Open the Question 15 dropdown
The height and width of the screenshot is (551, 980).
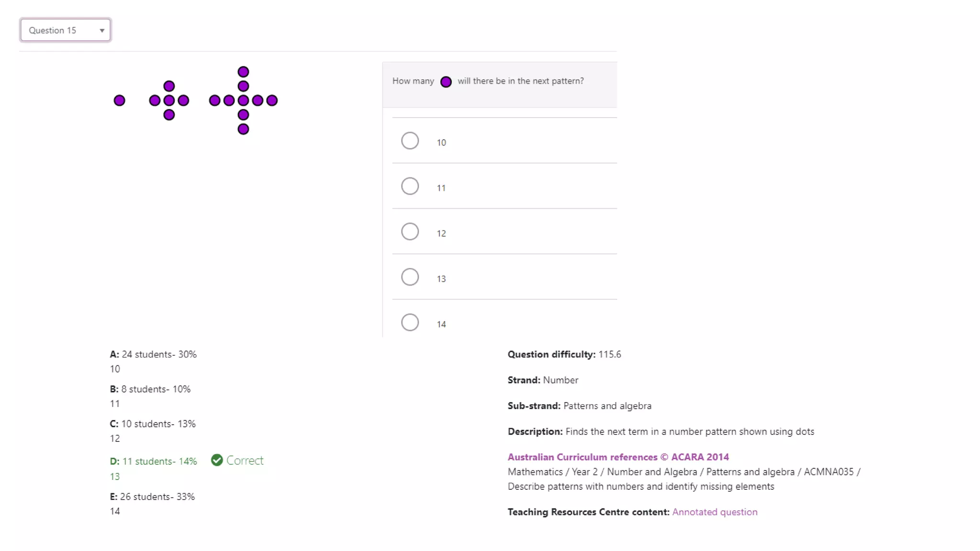pos(66,30)
